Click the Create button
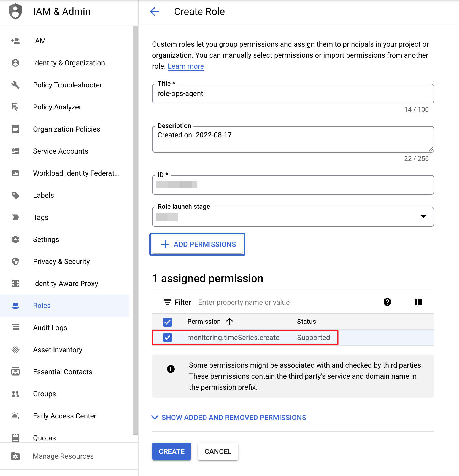The height and width of the screenshot is (476, 459). pos(171,451)
